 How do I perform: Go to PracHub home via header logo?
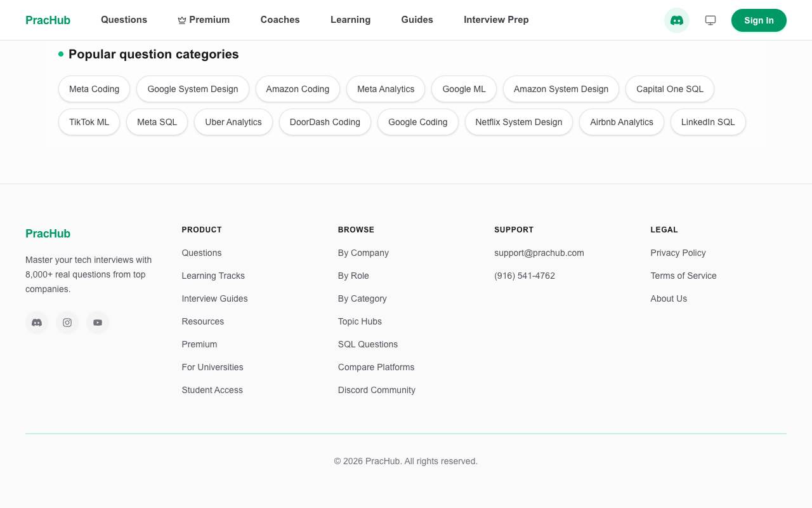[48, 20]
